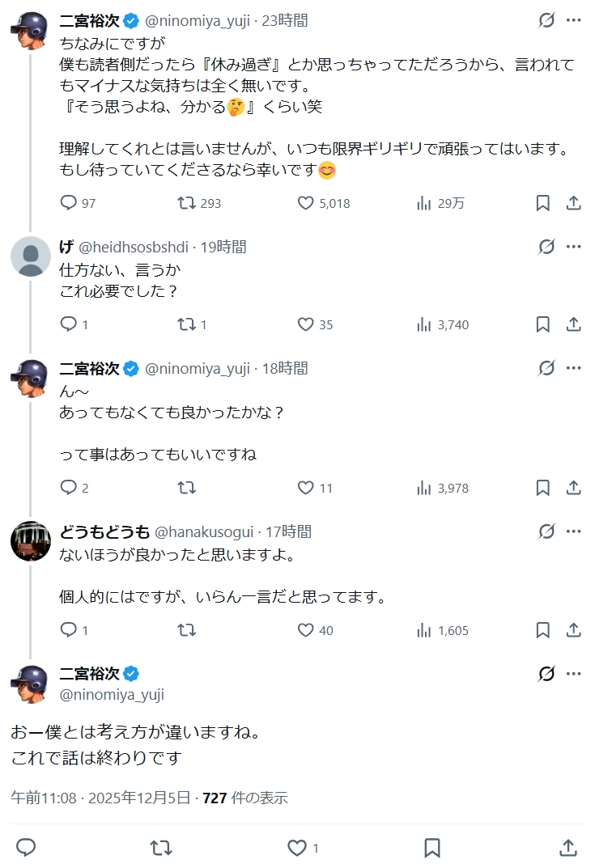This screenshot has height=868, width=595.
Task: Like the tweet with 5,018 likes
Action: click(305, 203)
